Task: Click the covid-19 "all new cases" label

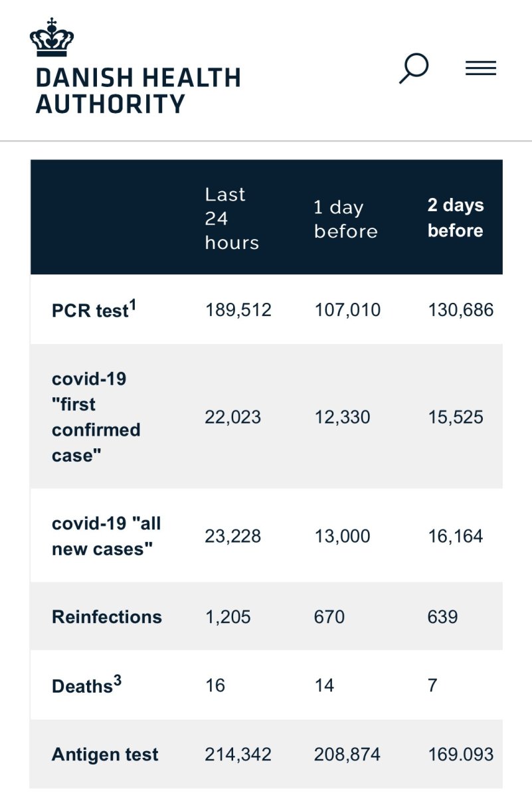Action: [106, 536]
